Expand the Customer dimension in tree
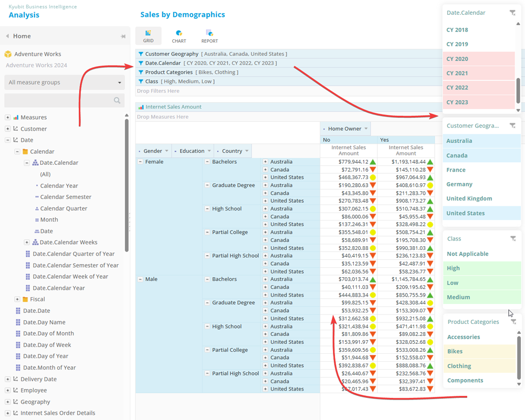The height and width of the screenshot is (420, 525). [7, 129]
